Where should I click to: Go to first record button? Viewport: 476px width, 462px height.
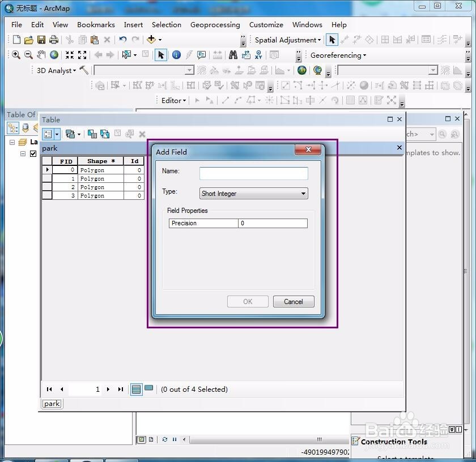tap(49, 389)
